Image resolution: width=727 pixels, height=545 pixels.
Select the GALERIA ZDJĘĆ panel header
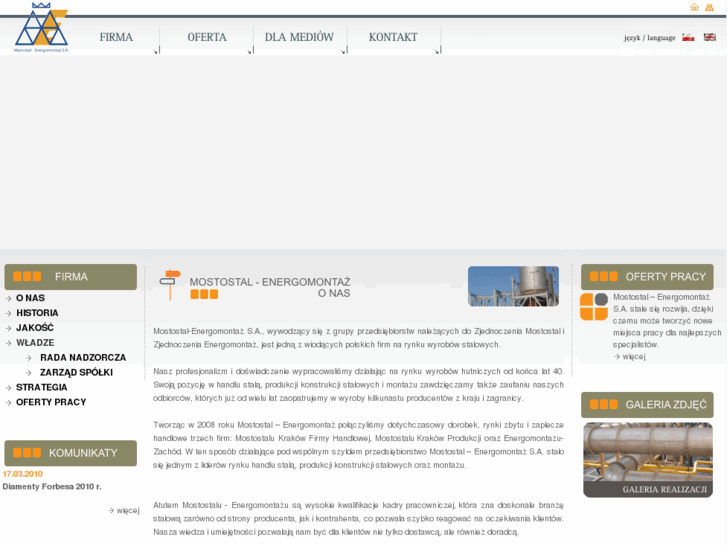647,405
